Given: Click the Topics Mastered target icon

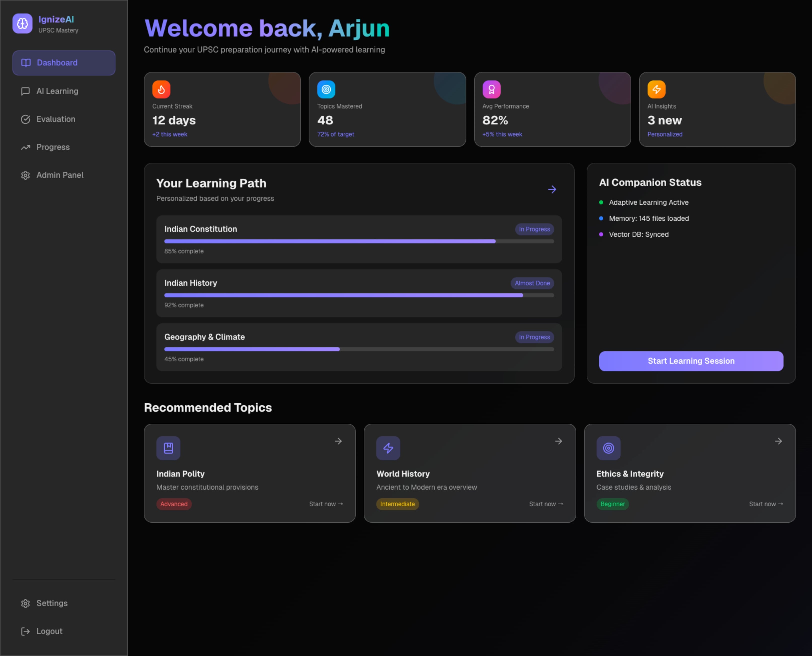Looking at the screenshot, I should click(x=326, y=90).
